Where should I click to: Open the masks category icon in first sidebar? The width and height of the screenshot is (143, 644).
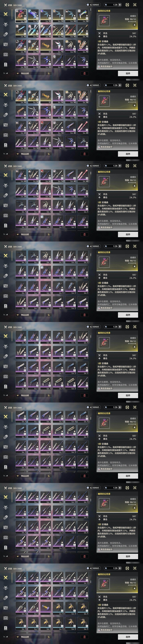5,54
